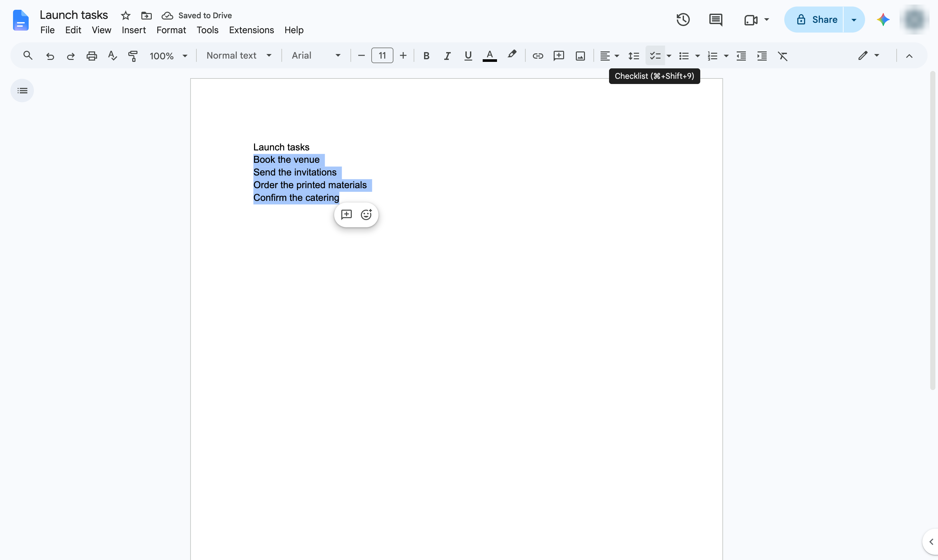The height and width of the screenshot is (560, 938).
Task: Hide the menus with the chevron
Action: tap(909, 56)
